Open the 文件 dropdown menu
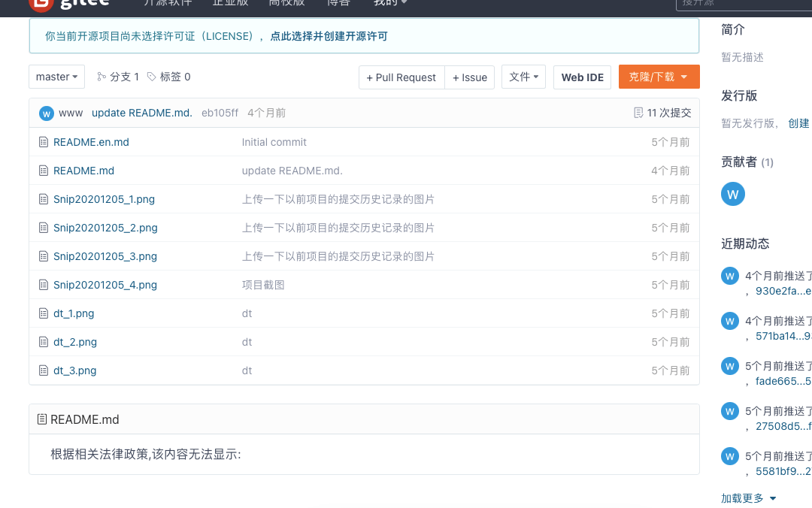812x508 pixels. (523, 77)
